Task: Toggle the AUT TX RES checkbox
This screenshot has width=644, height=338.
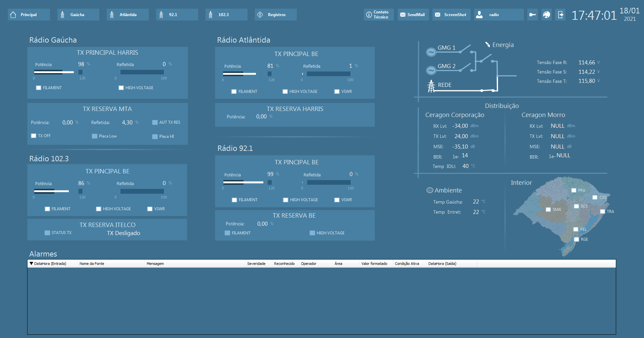Action: [155, 122]
